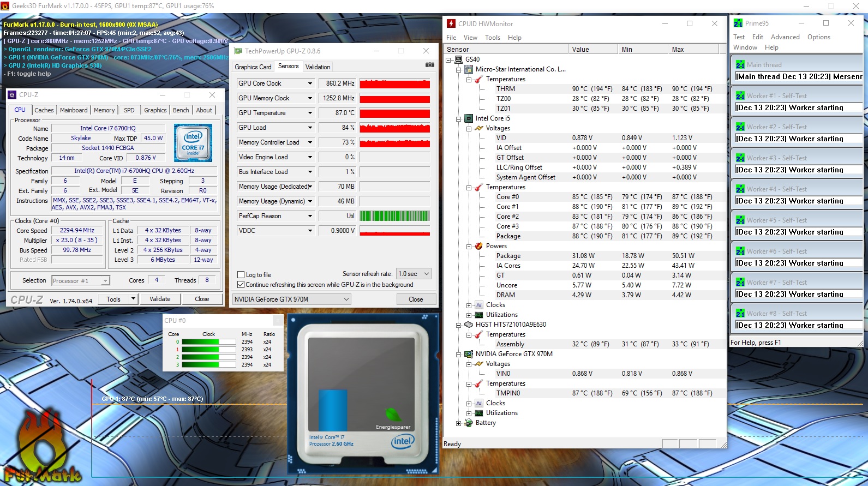Open the GPU Core Clock sensor dropdown

(310, 83)
